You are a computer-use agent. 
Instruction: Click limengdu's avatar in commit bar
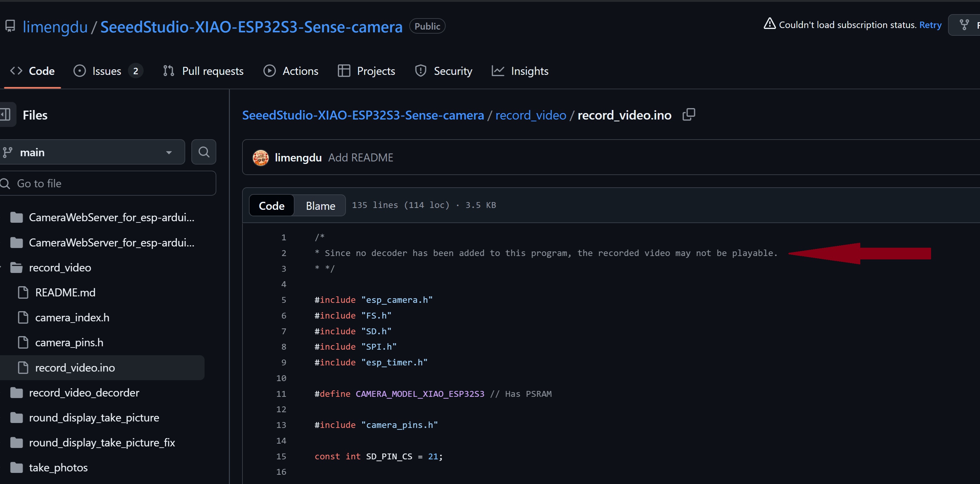261,158
